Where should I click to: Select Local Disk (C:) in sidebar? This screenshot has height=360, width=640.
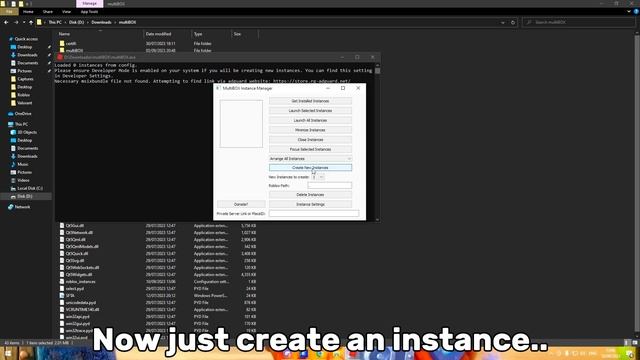(30, 188)
